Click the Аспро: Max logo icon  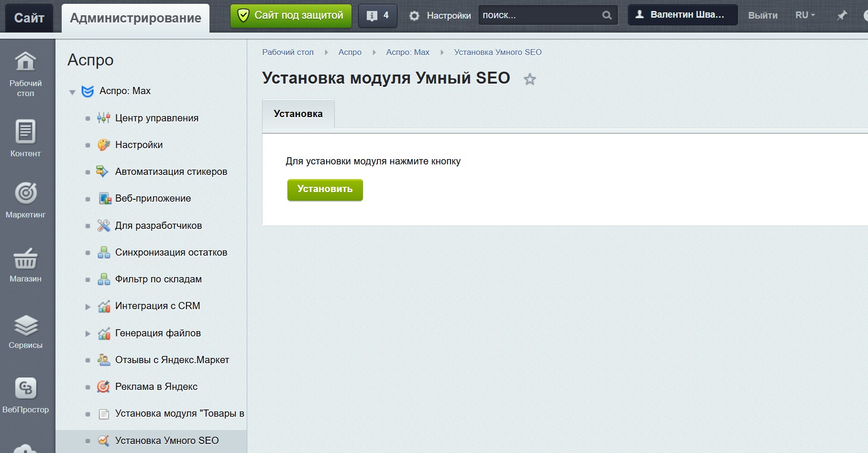[88, 91]
